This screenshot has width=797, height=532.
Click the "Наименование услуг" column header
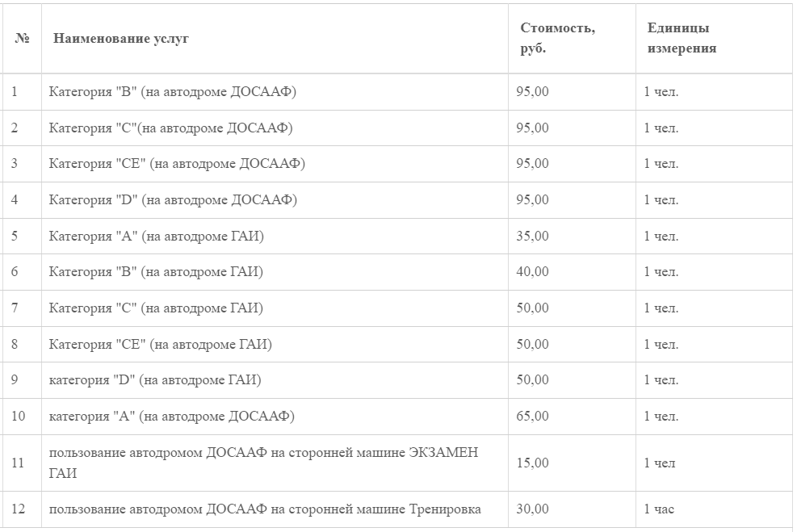[121, 39]
